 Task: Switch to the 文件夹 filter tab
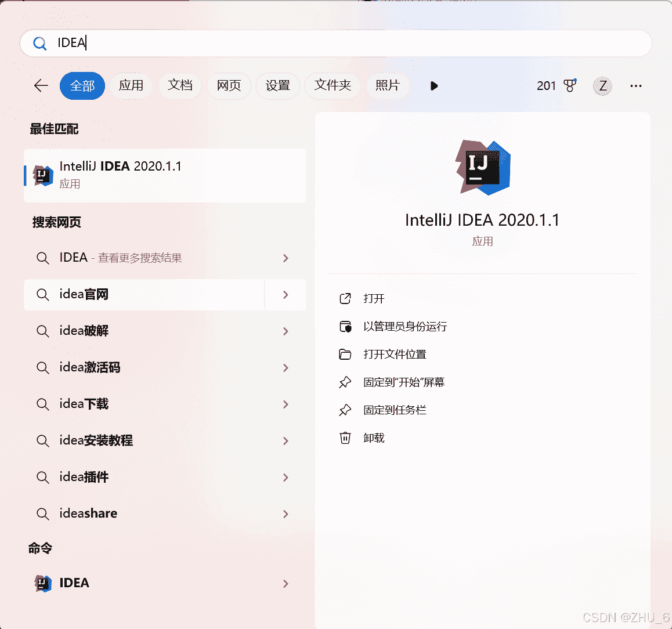(333, 86)
